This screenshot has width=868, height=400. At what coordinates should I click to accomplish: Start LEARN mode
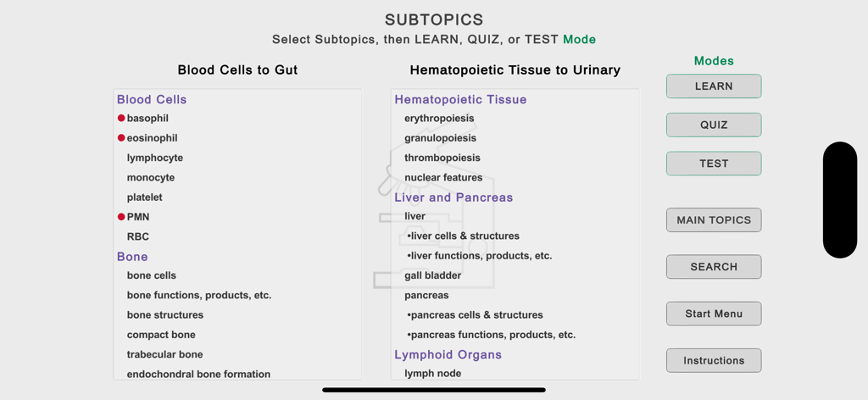tap(714, 86)
